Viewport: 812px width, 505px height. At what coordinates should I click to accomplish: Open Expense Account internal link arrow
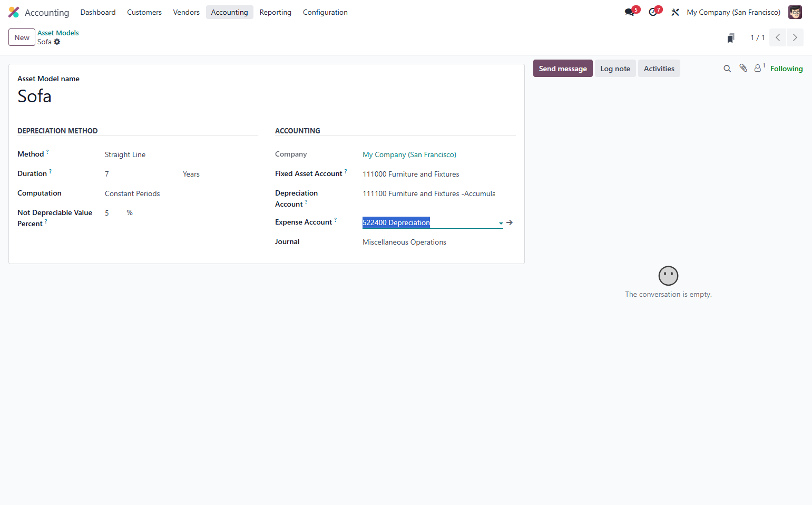point(510,222)
